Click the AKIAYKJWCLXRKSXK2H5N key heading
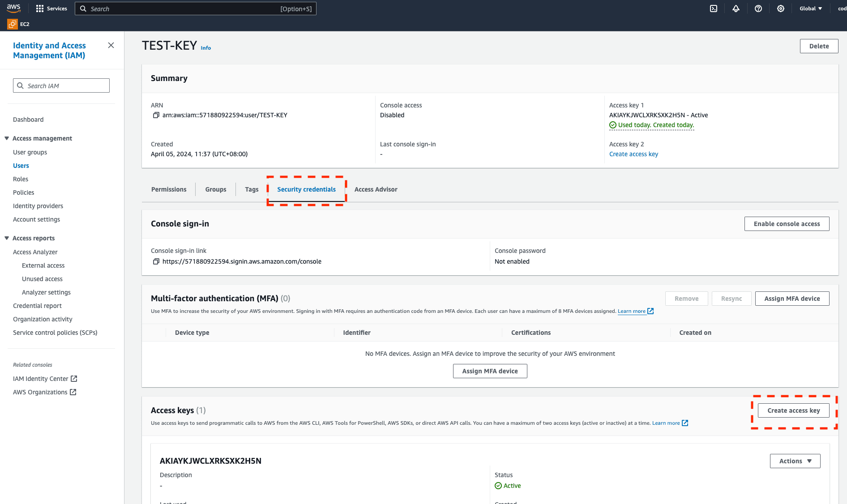 (210, 461)
